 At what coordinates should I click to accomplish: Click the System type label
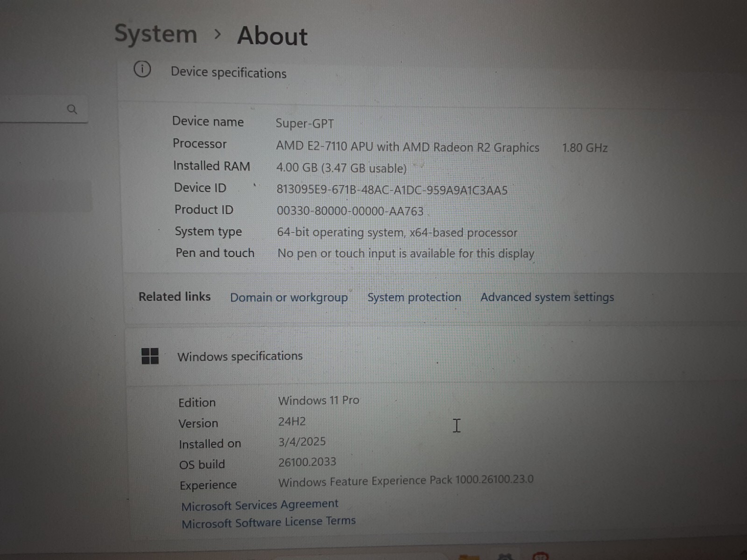tap(208, 231)
